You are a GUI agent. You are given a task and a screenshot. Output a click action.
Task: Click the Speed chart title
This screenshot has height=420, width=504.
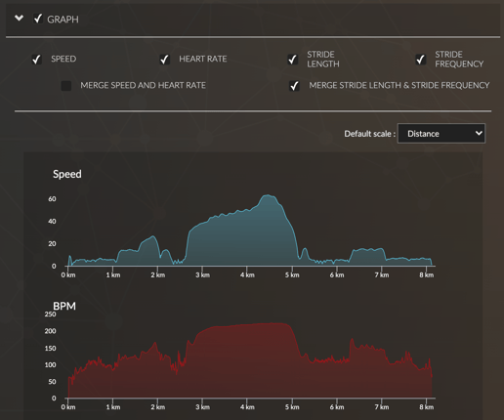pyautogui.click(x=67, y=174)
